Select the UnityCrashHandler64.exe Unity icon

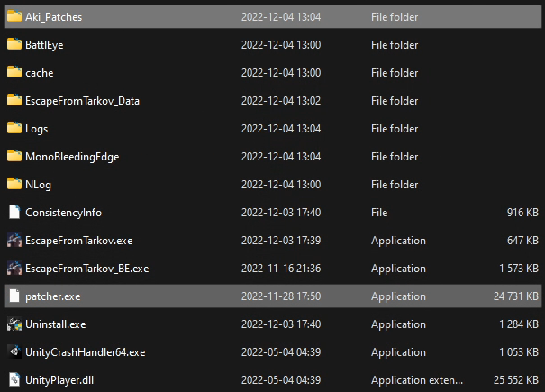14,351
